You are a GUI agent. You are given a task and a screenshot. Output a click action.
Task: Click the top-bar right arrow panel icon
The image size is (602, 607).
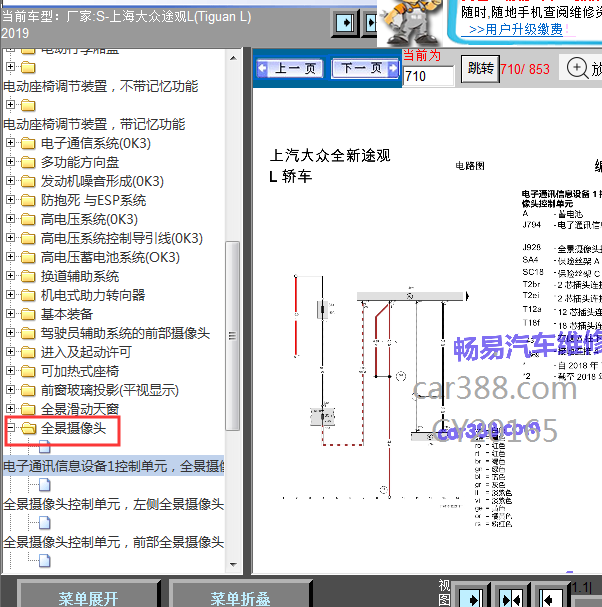(345, 23)
